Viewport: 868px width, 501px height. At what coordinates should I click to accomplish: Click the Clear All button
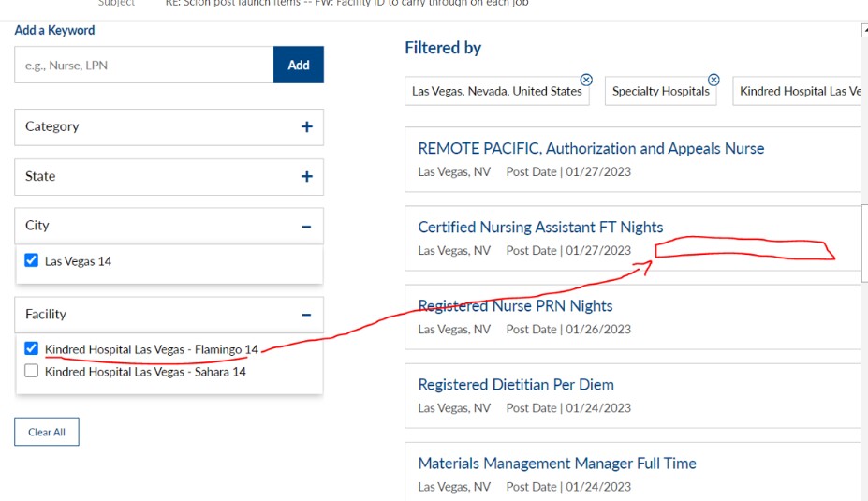coord(47,432)
